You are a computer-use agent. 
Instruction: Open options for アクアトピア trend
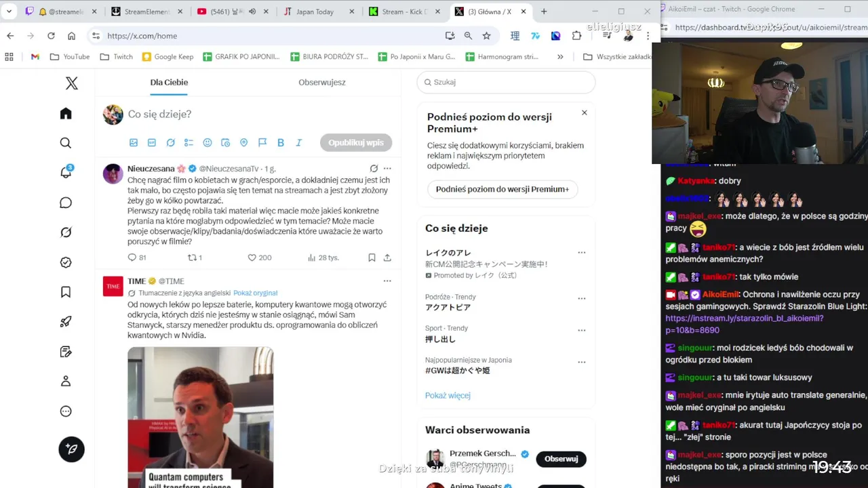[581, 298]
